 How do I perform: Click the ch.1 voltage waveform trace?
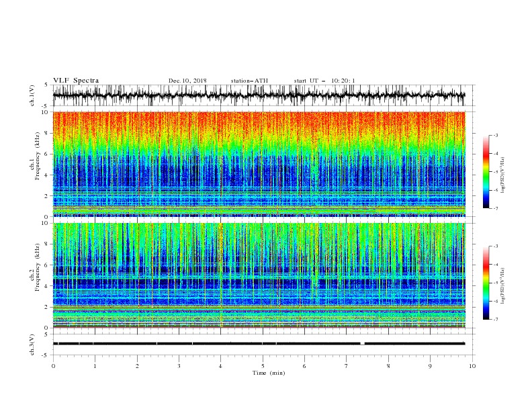point(259,95)
